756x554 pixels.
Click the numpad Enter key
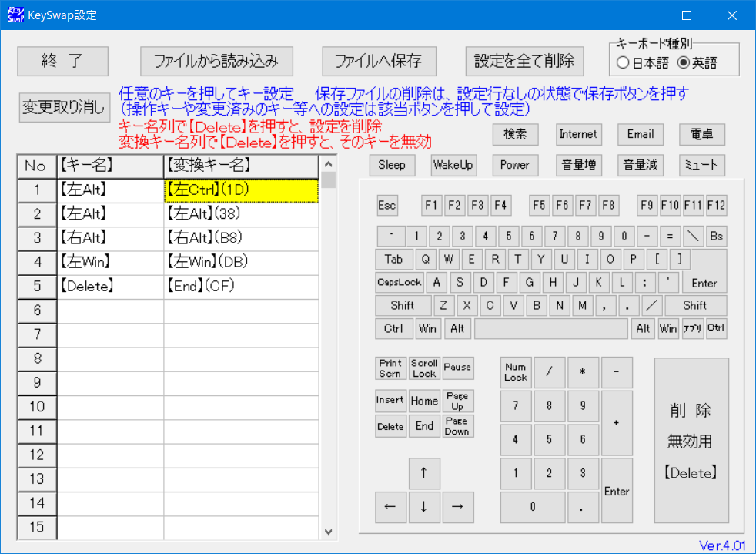[617, 491]
